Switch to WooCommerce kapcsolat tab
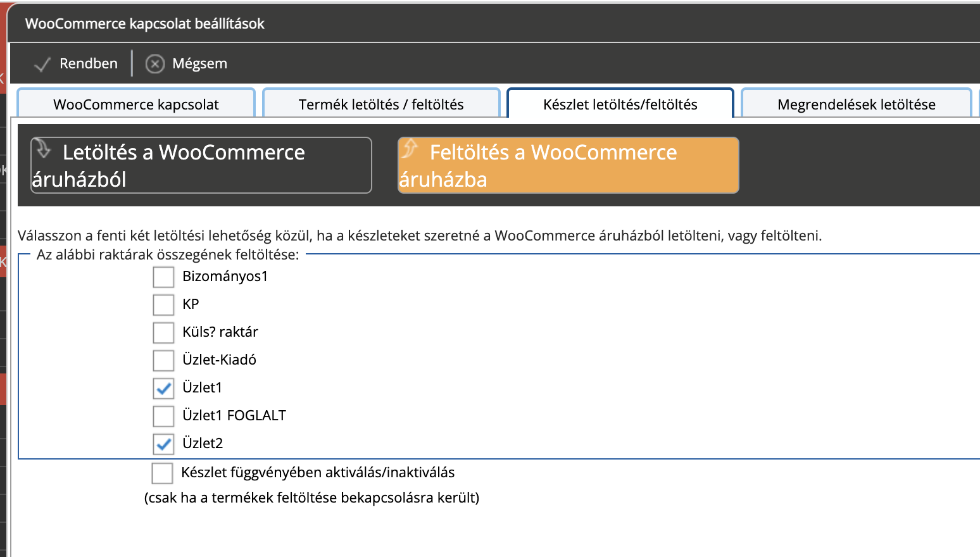Image resolution: width=980 pixels, height=557 pixels. [136, 104]
